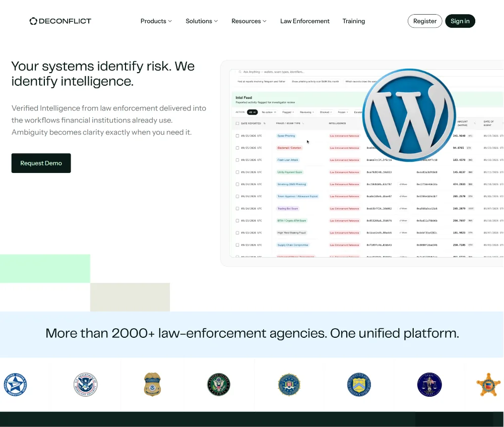Open the Training nav item
Viewport: 504px width, 427px height.
[x=354, y=21]
